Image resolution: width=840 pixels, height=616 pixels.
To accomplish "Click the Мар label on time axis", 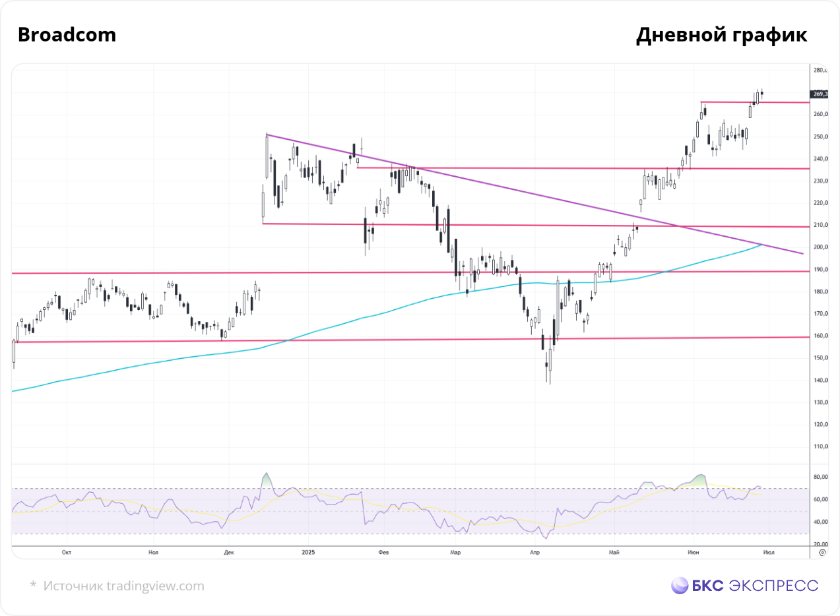I will [x=455, y=551].
